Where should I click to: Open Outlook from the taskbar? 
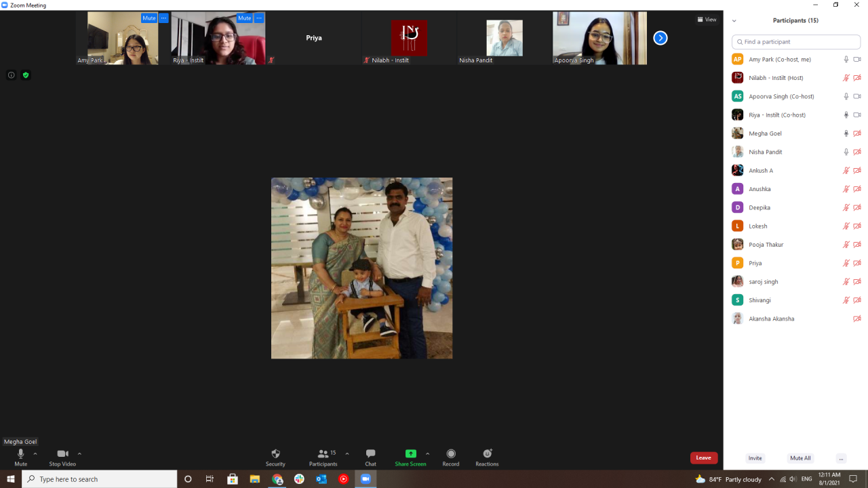click(x=321, y=479)
